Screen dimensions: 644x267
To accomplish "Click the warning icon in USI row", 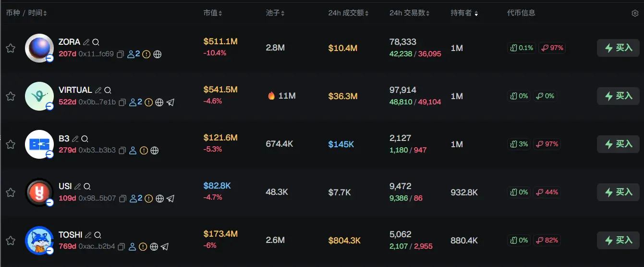I will coord(148,199).
